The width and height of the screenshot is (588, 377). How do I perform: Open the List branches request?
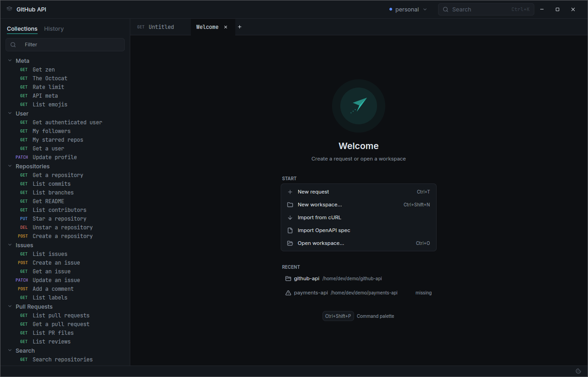click(65, 193)
